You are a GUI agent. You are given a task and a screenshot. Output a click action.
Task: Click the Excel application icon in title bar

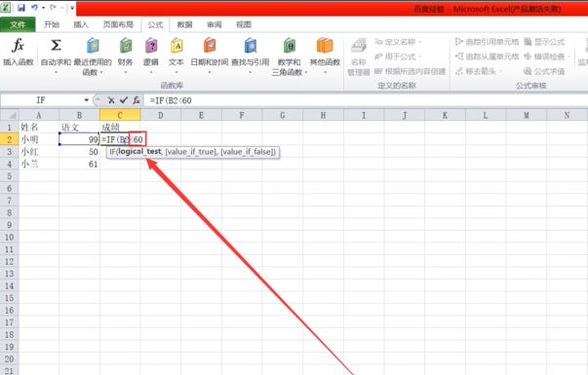point(6,8)
